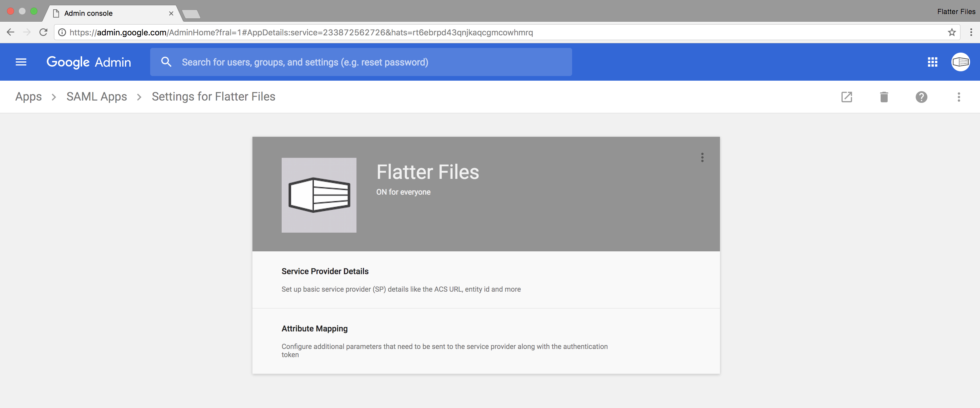Click the three-dot menu on Flatter Files card
The height and width of the screenshot is (408, 980).
701,157
